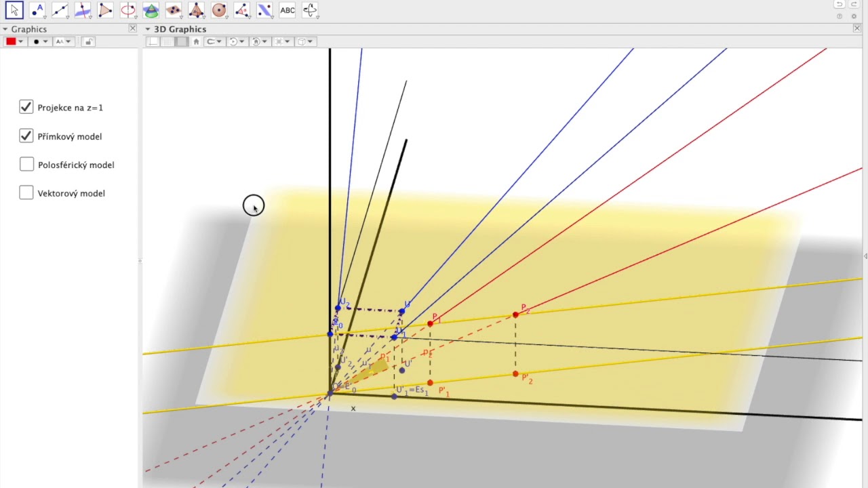Select the Polygon tool
This screenshot has width=868, height=488.
[x=105, y=10]
